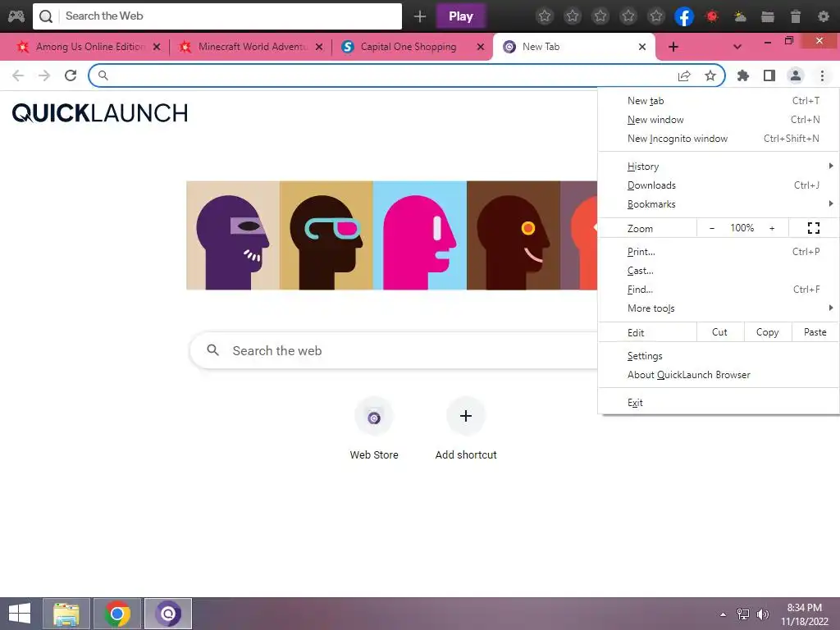Select Find... in the menu
This screenshot has height=630, width=840.
coord(719,290)
